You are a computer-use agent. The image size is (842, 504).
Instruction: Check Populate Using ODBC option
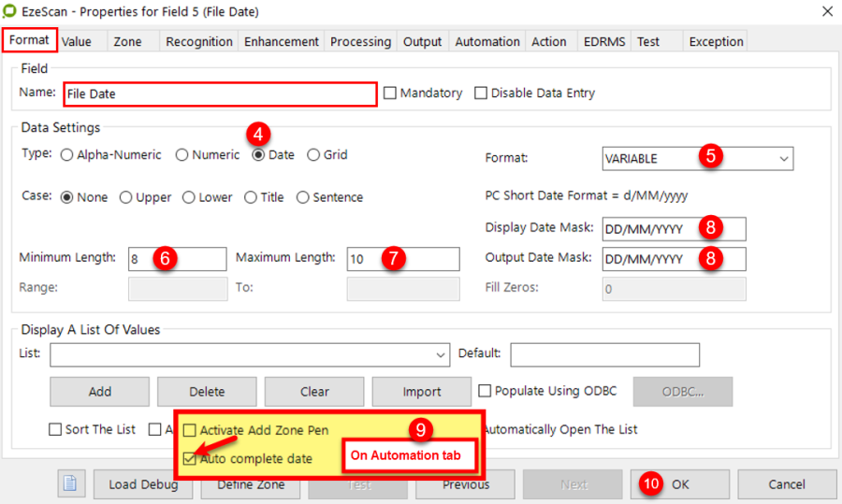[x=486, y=391]
